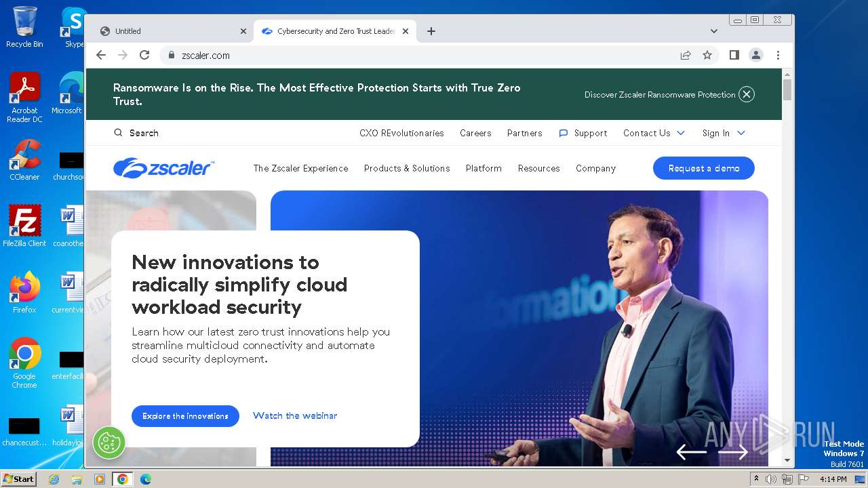Open Chrome's three-dot menu
Viewport: 868px width, 488px height.
(778, 55)
